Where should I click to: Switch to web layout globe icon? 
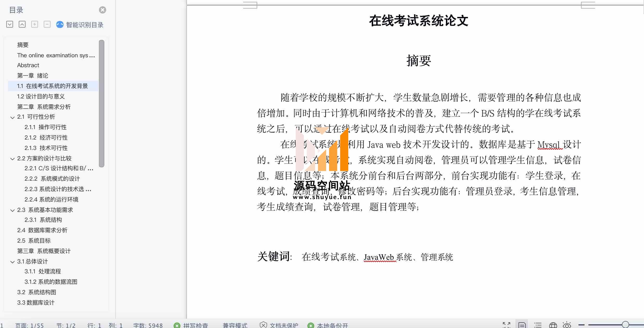553,325
